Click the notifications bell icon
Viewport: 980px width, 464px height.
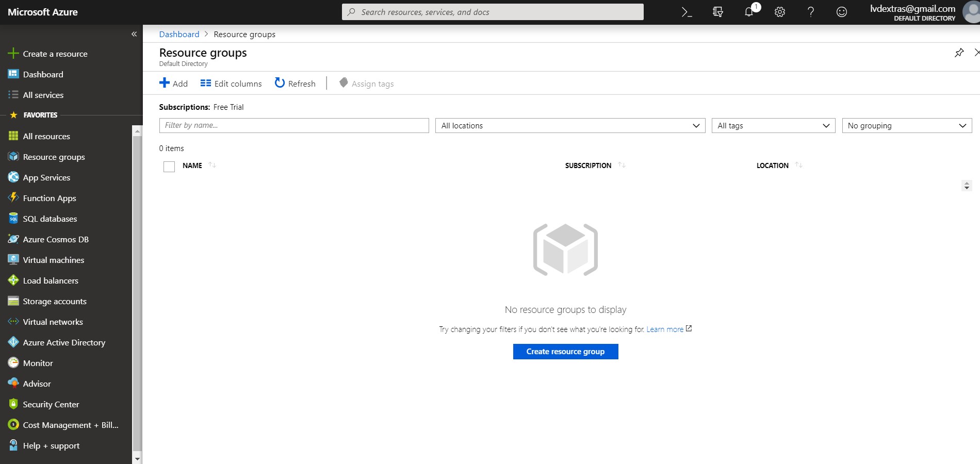[x=749, y=12]
